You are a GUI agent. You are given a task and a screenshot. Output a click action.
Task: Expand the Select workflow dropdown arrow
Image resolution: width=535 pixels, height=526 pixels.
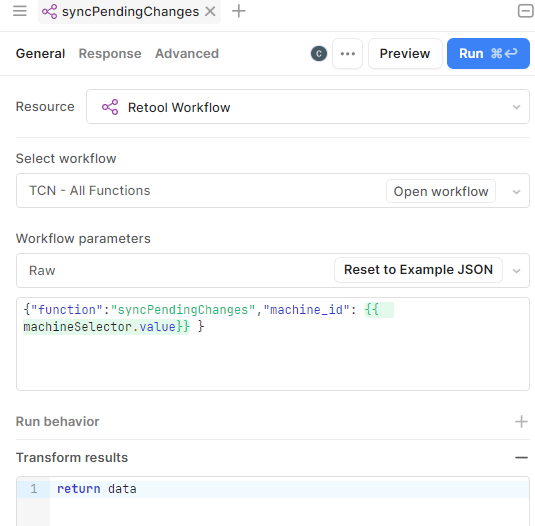(x=516, y=192)
